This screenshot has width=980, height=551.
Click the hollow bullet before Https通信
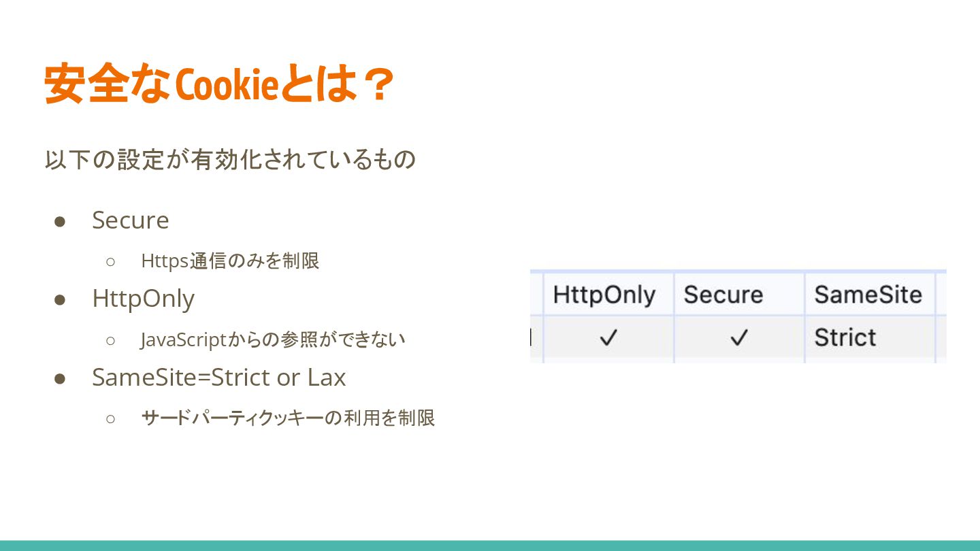pyautogui.click(x=111, y=261)
